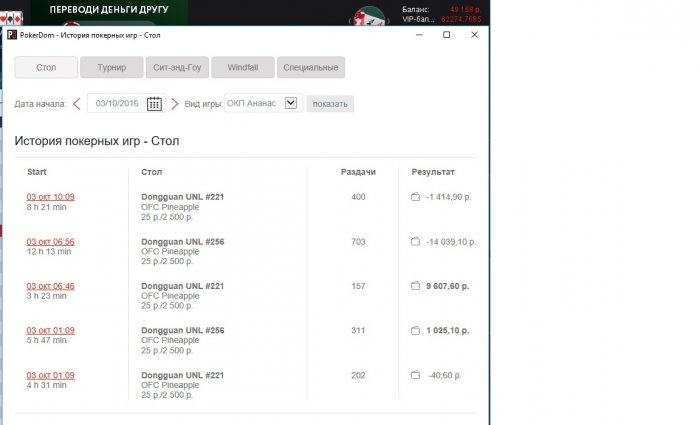Switch to the Специальные tab
This screenshot has width=700, height=425.
point(311,67)
